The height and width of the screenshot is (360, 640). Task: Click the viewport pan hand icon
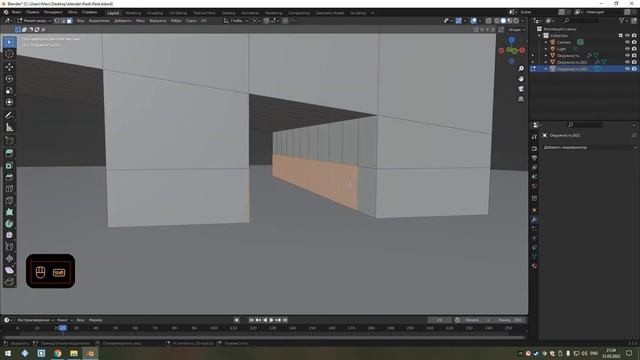coord(521,79)
